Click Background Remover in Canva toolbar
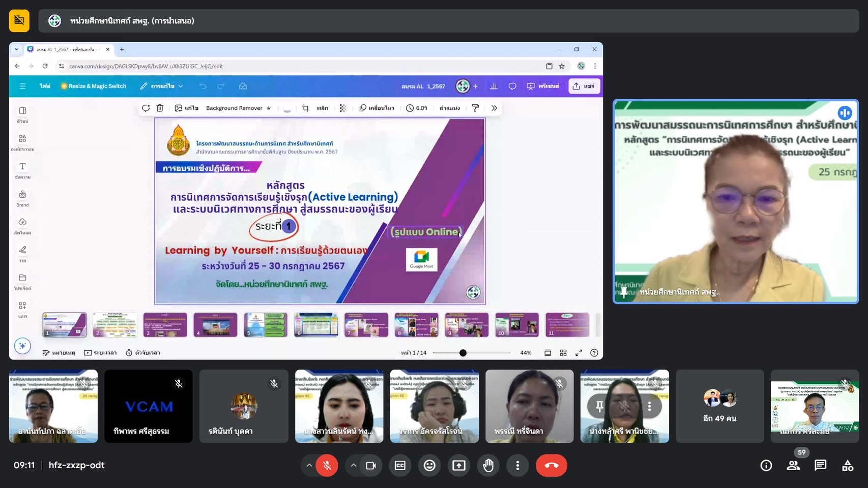The width and height of the screenshot is (868, 488). (238, 108)
